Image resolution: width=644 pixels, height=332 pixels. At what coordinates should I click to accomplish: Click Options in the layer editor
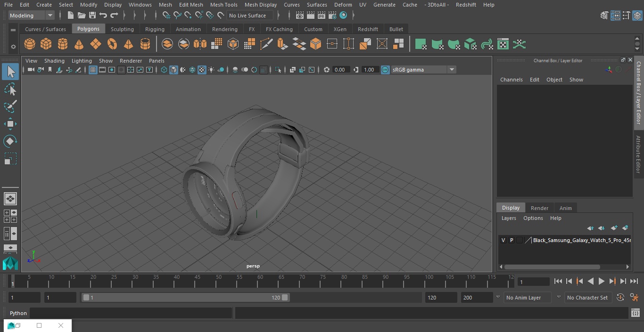coord(533,218)
